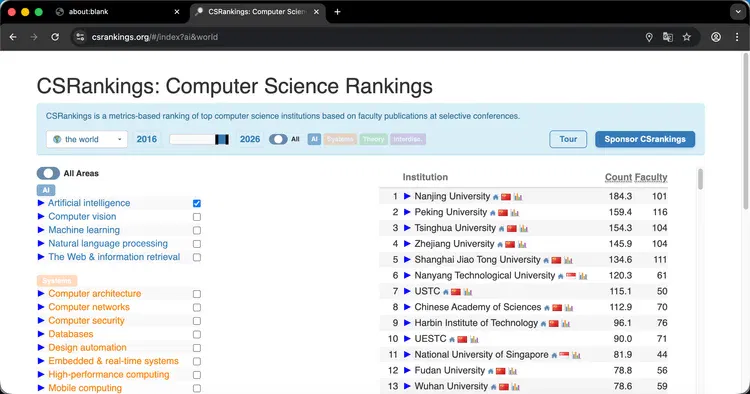Click the rankings table scrollbar

click(700, 179)
